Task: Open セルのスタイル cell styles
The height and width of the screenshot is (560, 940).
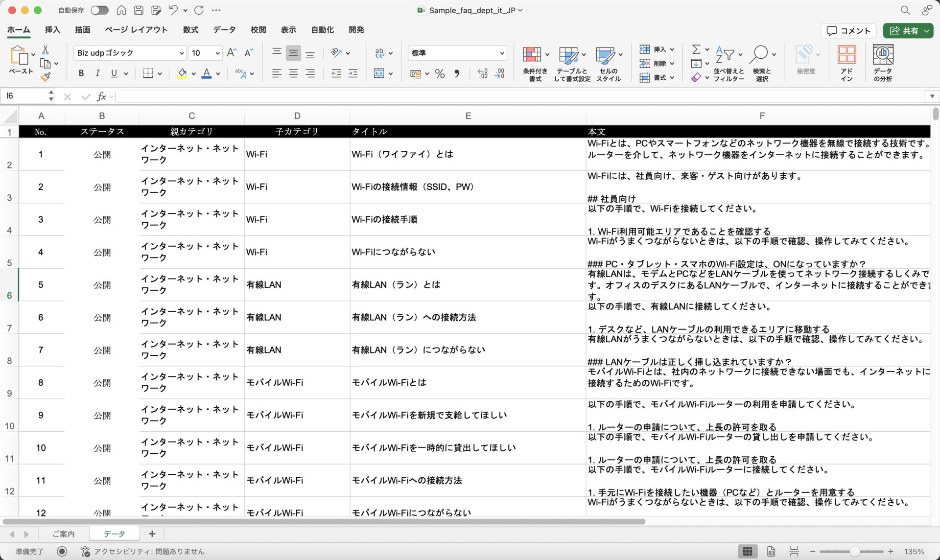Action: click(x=609, y=64)
